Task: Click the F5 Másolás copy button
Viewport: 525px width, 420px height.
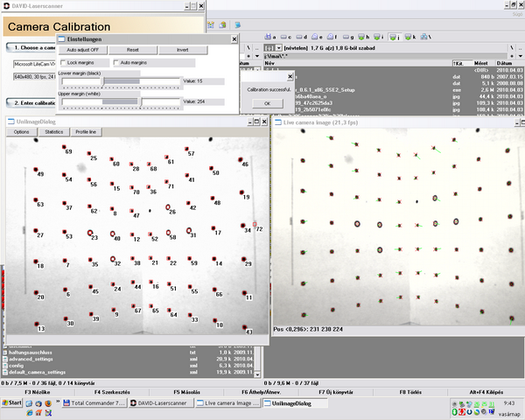Action: coord(188,393)
